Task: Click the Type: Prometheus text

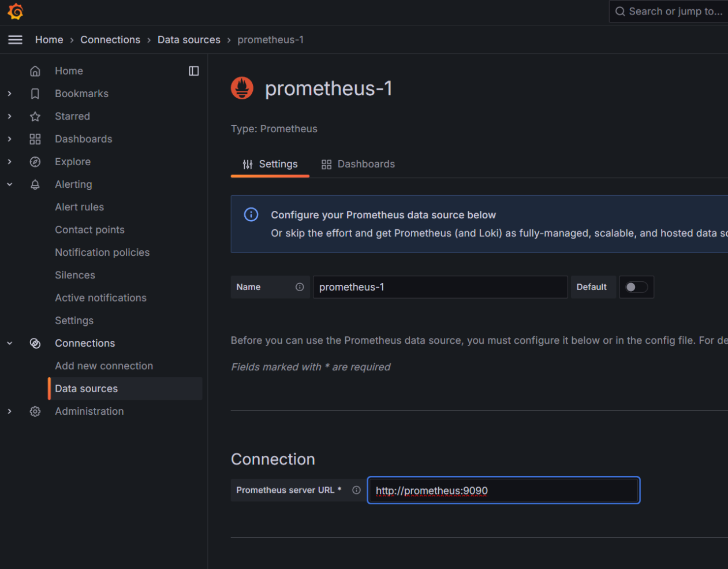Action: (274, 129)
